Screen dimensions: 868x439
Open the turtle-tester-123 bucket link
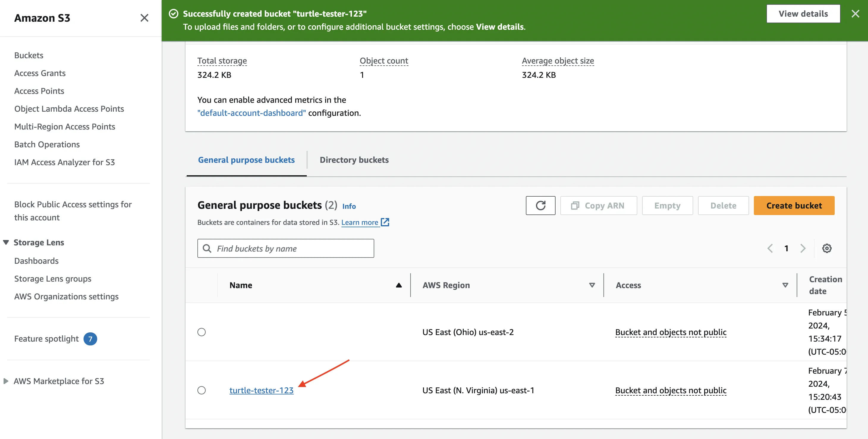pos(261,390)
